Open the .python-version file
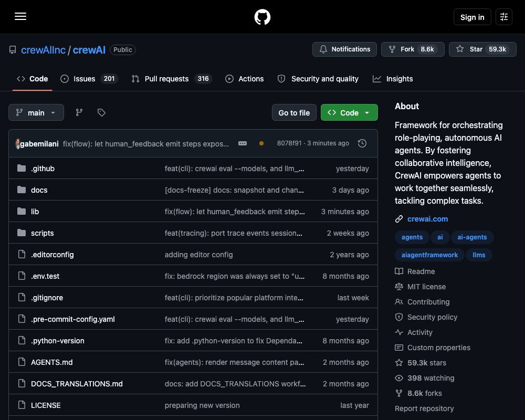This screenshot has width=525, height=420. (x=58, y=341)
